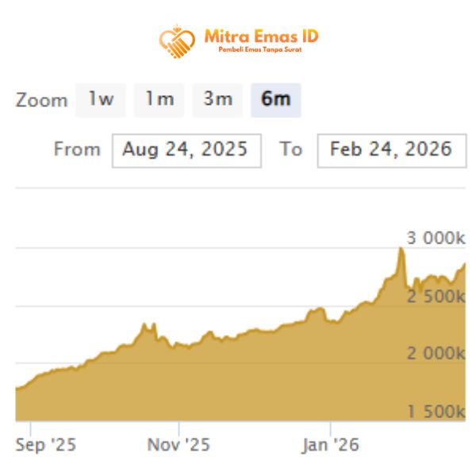Click the 1 500k y-axis label
This screenshot has width=476, height=476.
coord(436,412)
